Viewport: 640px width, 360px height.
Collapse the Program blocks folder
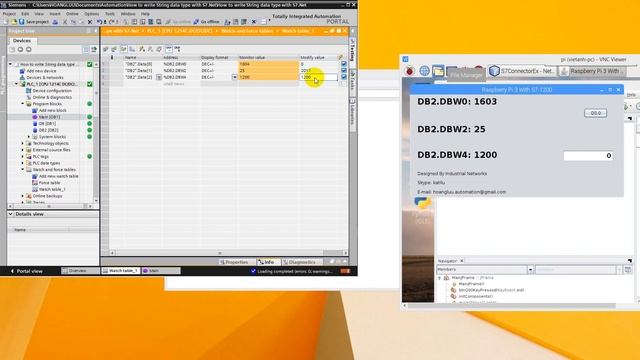coord(23,104)
